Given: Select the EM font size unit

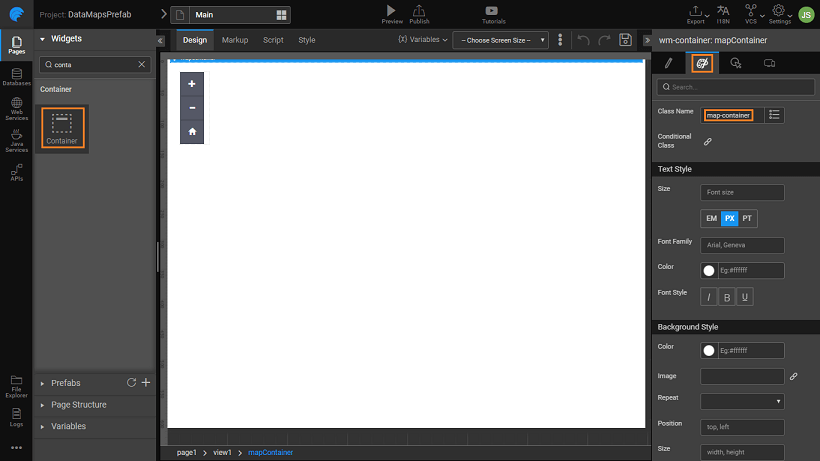Looking at the screenshot, I should (x=710, y=217).
